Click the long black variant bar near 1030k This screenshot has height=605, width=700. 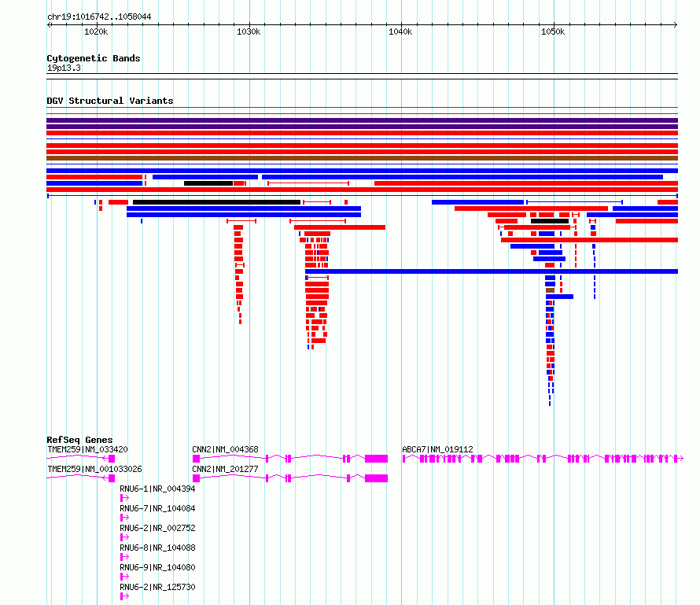click(x=216, y=202)
